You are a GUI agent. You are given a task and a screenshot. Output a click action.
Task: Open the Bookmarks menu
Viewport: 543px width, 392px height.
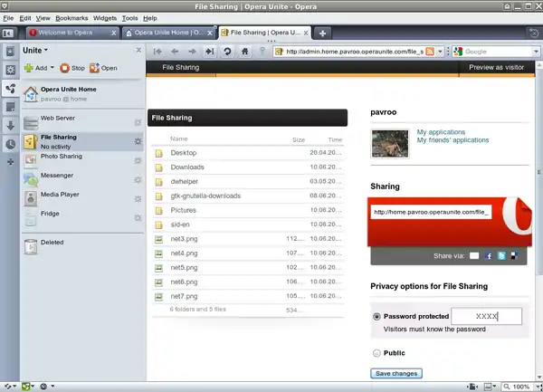click(71, 18)
